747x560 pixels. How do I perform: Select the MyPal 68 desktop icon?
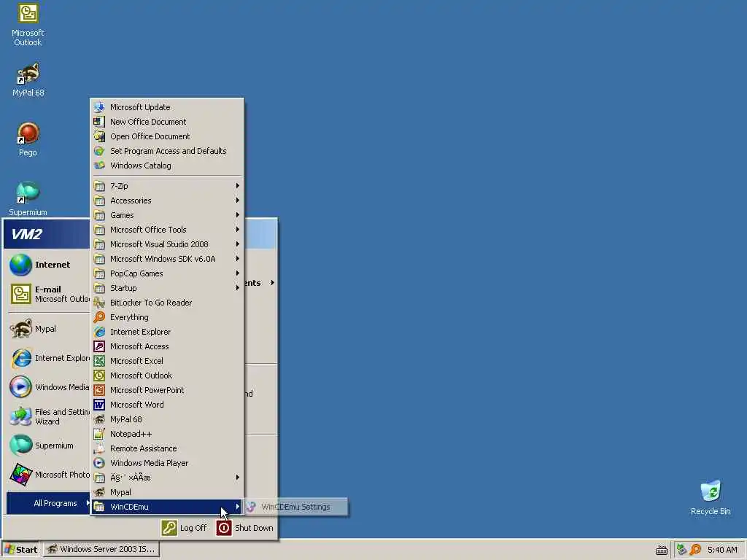[x=28, y=79]
